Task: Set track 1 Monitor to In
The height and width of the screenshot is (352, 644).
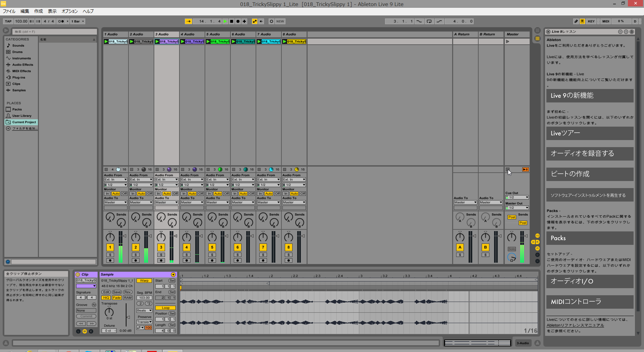Action: [107, 194]
